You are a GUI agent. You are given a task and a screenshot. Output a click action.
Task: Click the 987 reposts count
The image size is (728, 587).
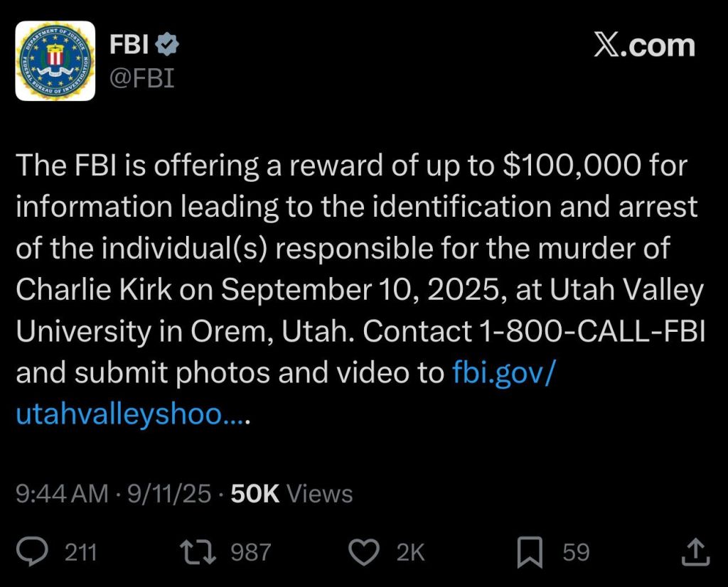click(x=251, y=552)
